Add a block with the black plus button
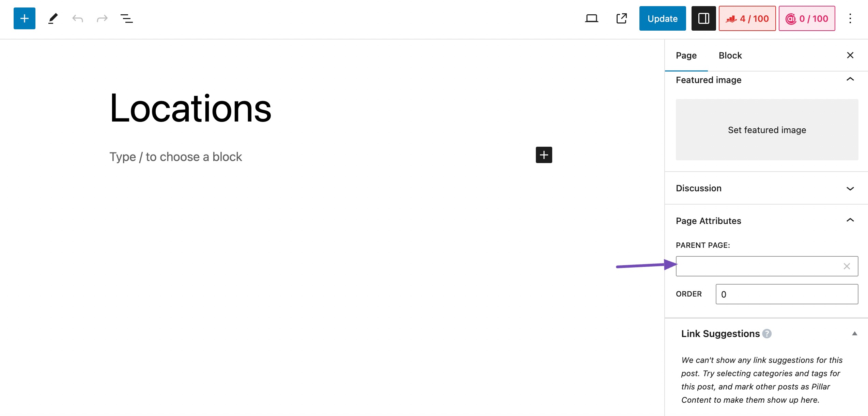Screen dimensions: 868x416 coord(544,155)
